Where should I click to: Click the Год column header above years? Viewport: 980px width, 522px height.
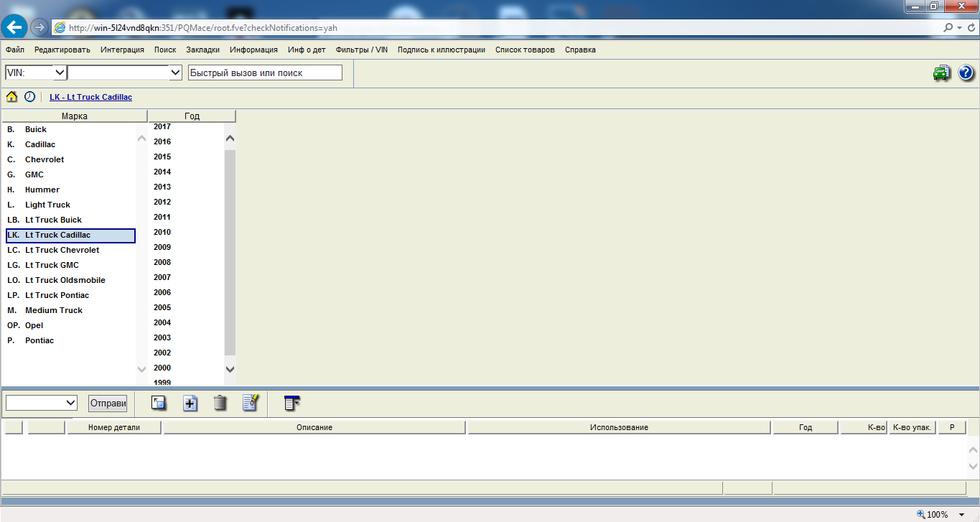(x=192, y=116)
